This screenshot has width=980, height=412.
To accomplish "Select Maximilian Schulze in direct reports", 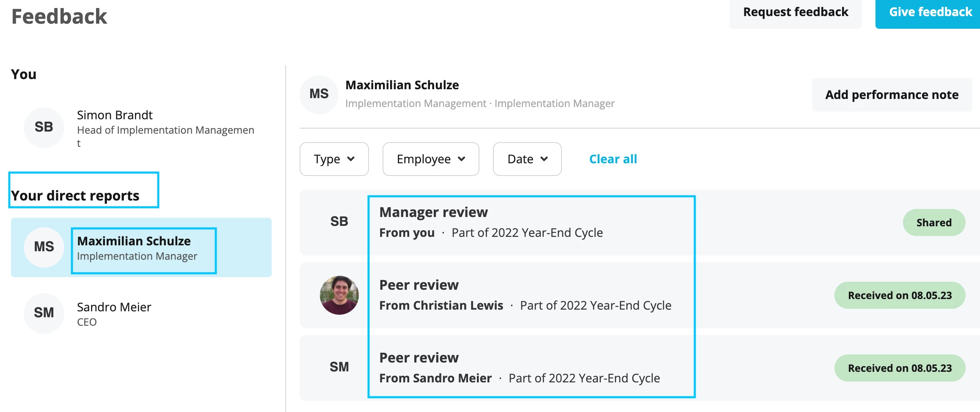I will (141, 247).
